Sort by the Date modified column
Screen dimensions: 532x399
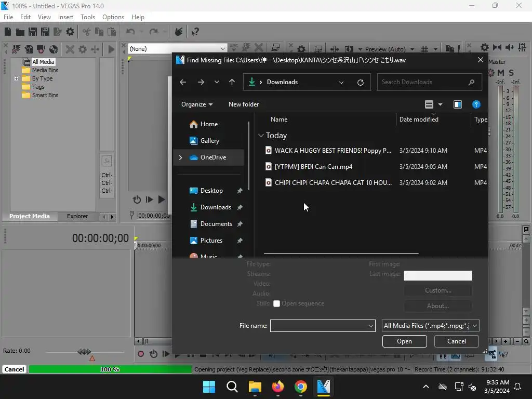pyautogui.click(x=419, y=119)
